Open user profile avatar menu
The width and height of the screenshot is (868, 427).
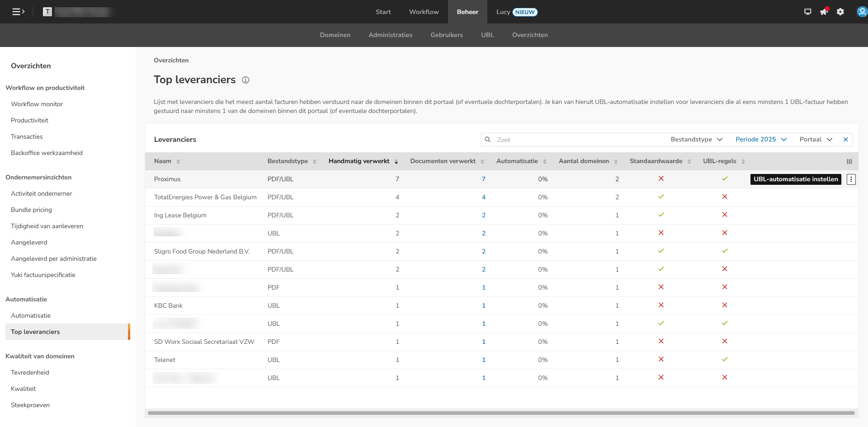tap(862, 12)
